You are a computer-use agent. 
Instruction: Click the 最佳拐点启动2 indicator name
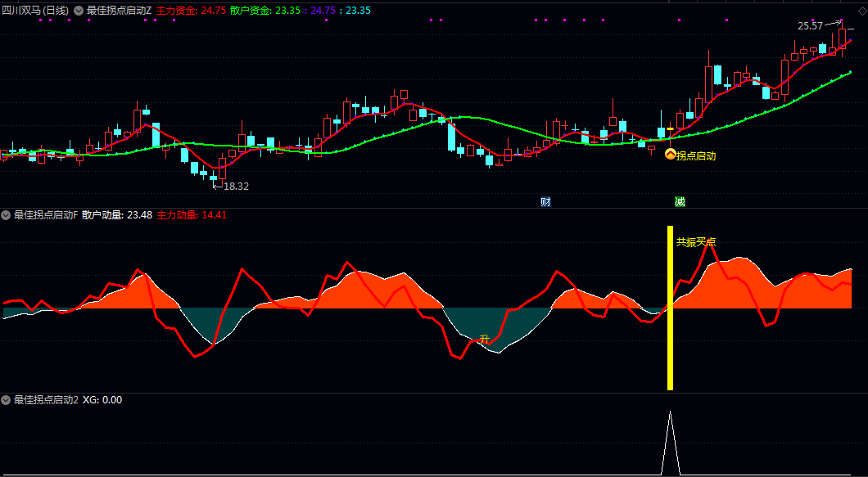[x=46, y=399]
